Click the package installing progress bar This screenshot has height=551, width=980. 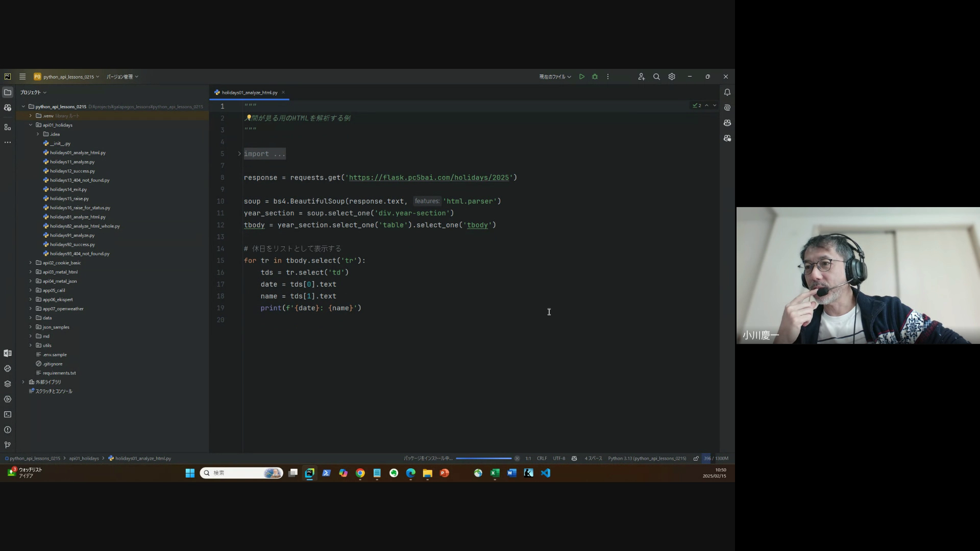pyautogui.click(x=483, y=458)
